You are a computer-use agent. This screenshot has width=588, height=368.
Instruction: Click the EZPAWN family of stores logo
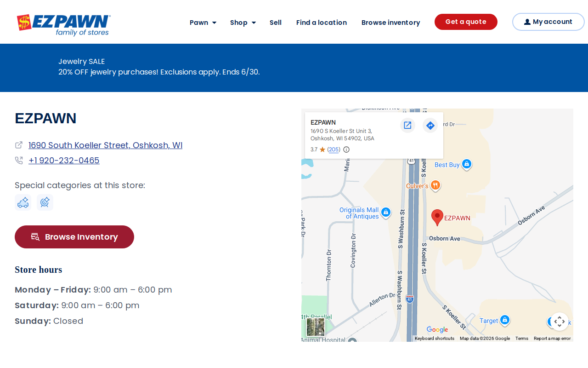63,25
